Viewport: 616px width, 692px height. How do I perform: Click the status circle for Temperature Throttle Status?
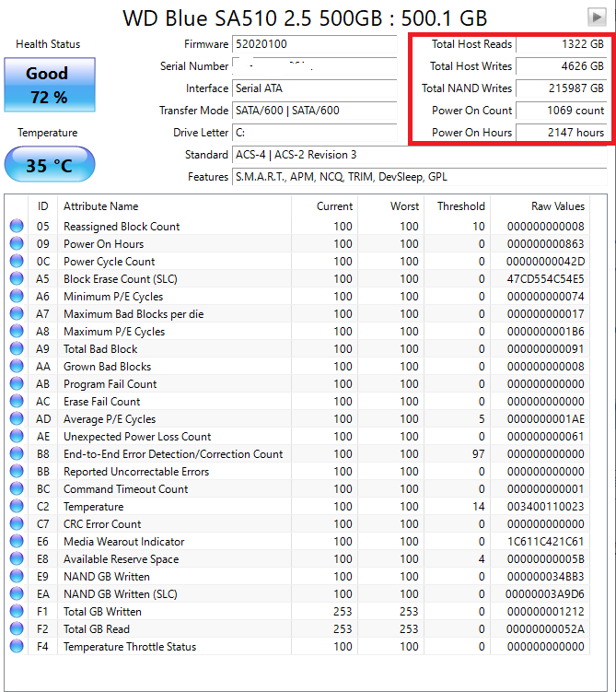pos(17,646)
